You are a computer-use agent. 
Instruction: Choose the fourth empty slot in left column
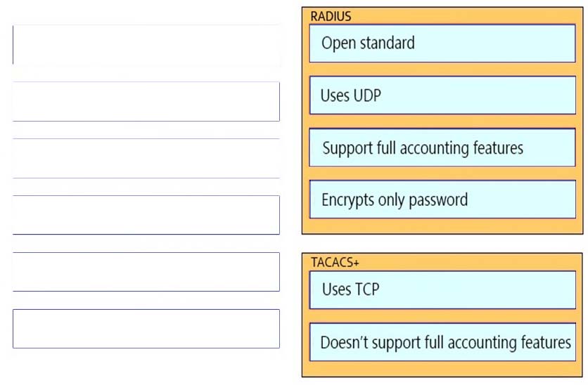pyautogui.click(x=146, y=215)
